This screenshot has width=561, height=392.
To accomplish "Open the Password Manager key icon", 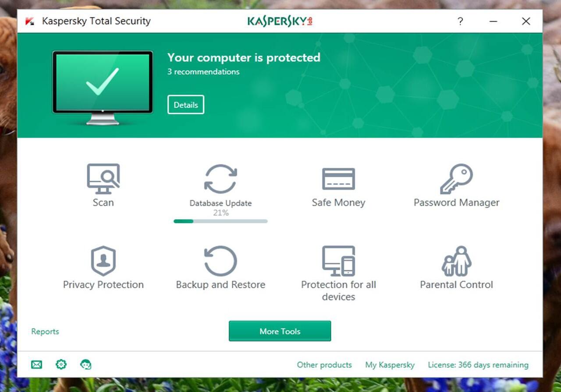I will [456, 179].
